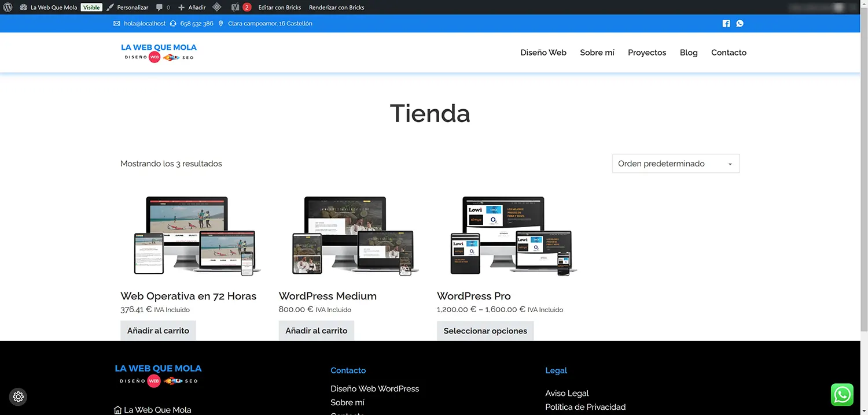This screenshot has height=415, width=868.
Task: Click price 800.00 €
Action: (x=296, y=309)
